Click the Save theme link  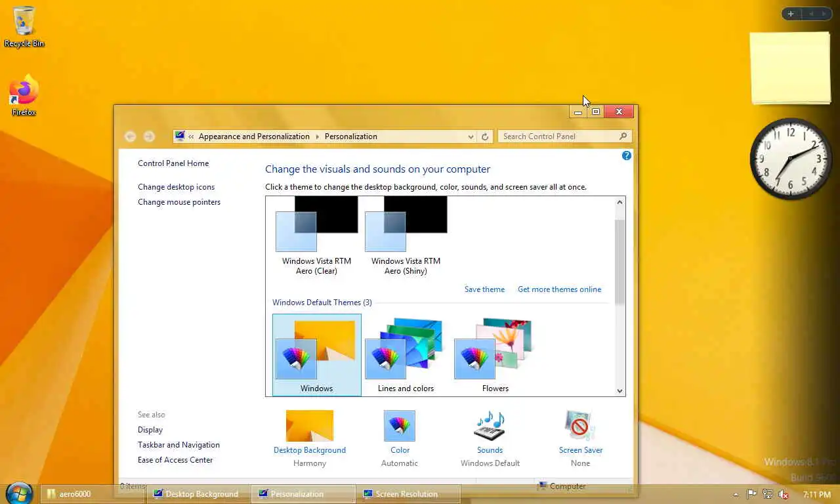click(x=484, y=289)
